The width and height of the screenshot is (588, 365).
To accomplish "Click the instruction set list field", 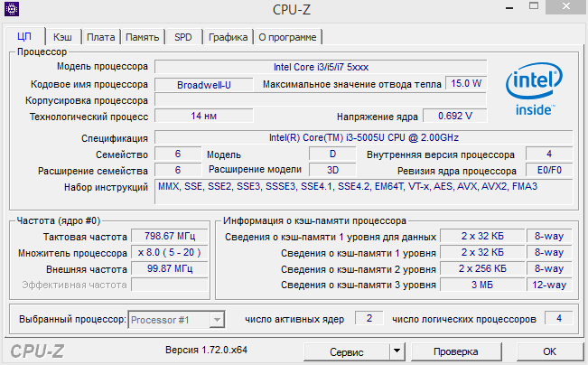I will click(364, 192).
